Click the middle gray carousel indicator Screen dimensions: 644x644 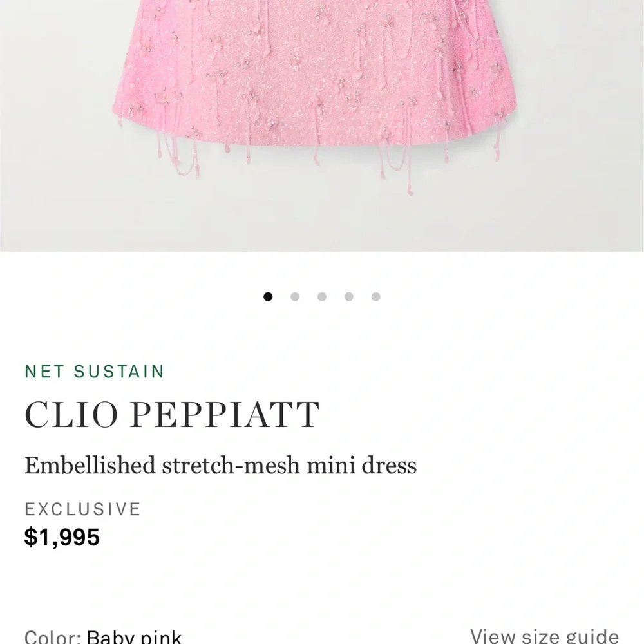click(x=321, y=296)
